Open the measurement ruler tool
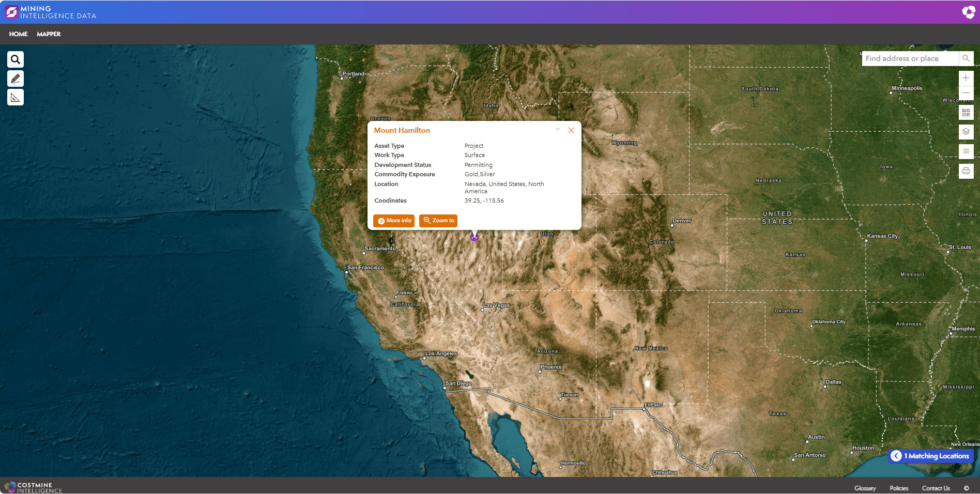The height and width of the screenshot is (494, 980). 16,97
